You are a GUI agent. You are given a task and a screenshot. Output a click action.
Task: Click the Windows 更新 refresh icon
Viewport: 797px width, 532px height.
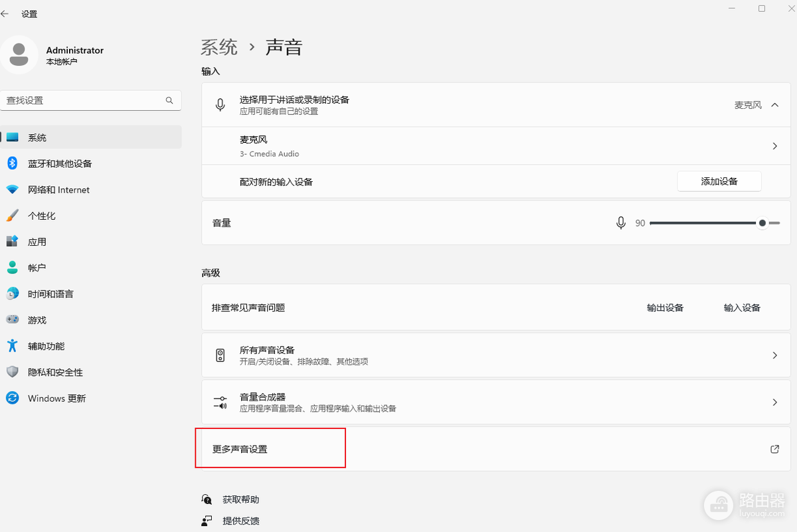click(x=13, y=398)
